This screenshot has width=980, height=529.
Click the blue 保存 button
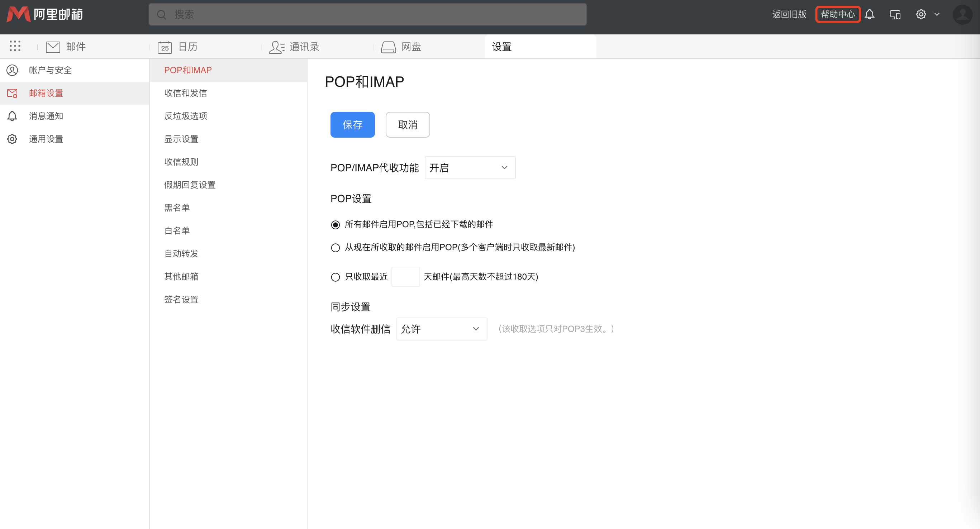[x=353, y=125]
